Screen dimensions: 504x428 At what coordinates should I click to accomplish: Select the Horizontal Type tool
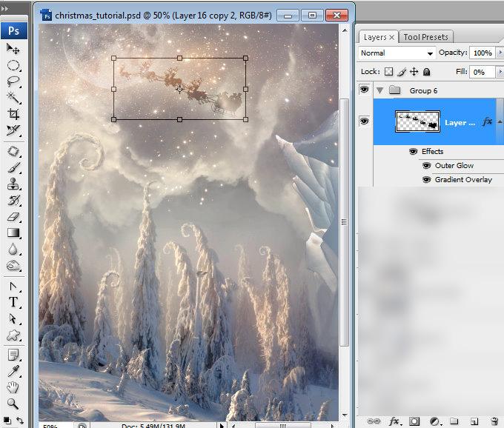click(x=13, y=302)
